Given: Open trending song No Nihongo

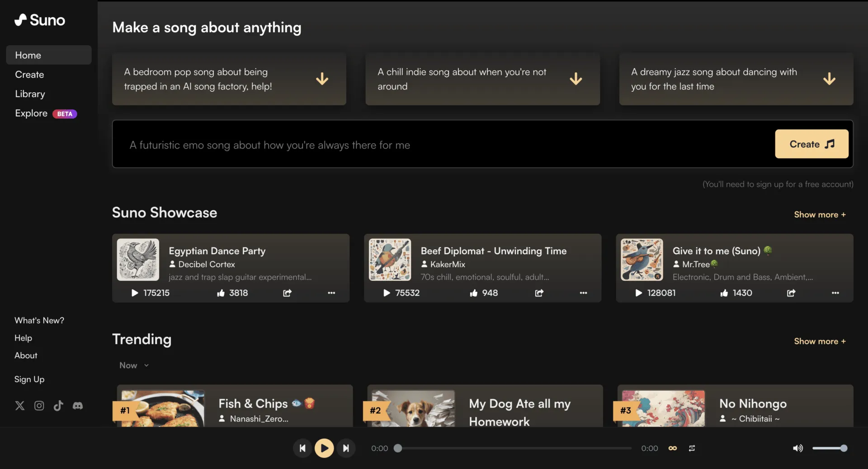Looking at the screenshot, I should point(753,403).
